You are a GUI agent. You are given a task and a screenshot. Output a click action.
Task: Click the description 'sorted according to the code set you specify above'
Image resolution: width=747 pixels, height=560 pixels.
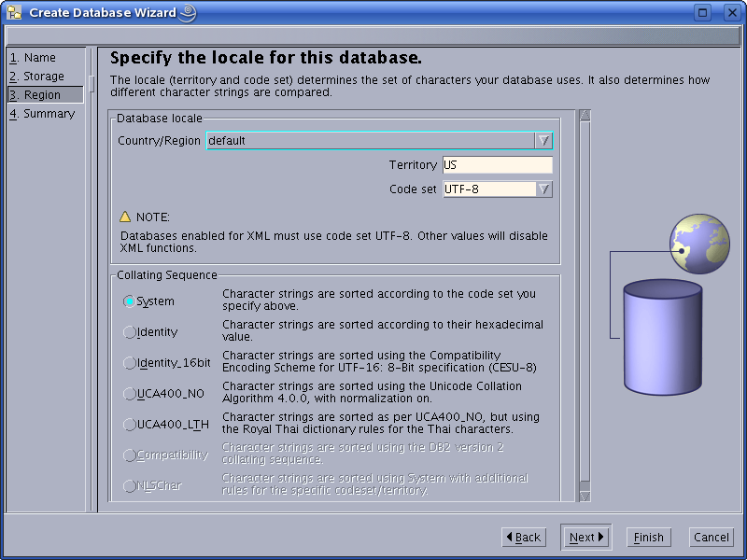379,300
